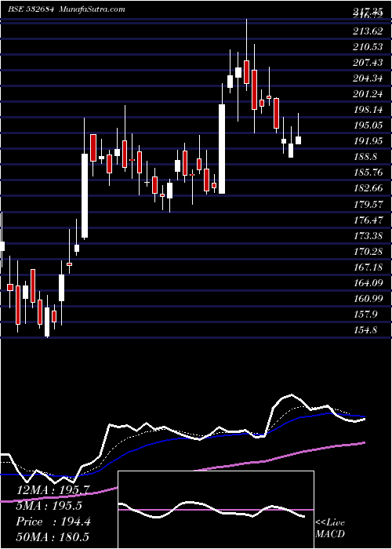The image size is (392, 549).
Task: Click the 195.05 price axis label
Action: click(x=368, y=125)
